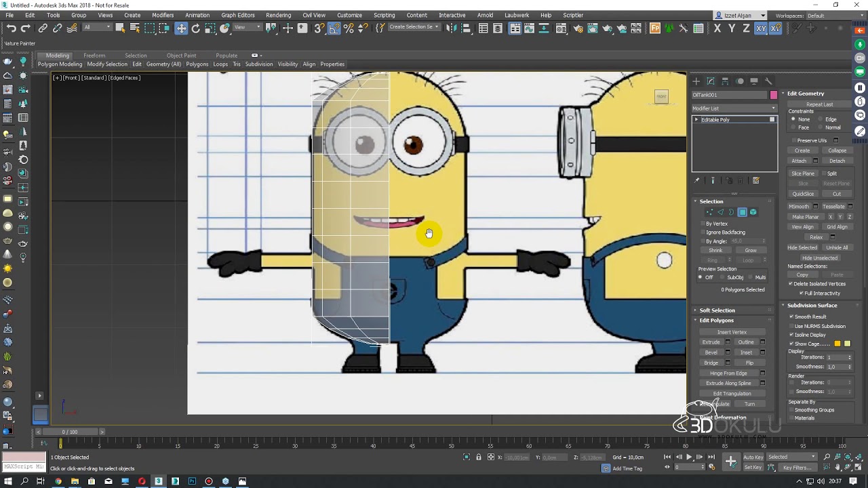Enable the By Vertex checkbox
The width and height of the screenshot is (868, 488).
[x=703, y=224]
